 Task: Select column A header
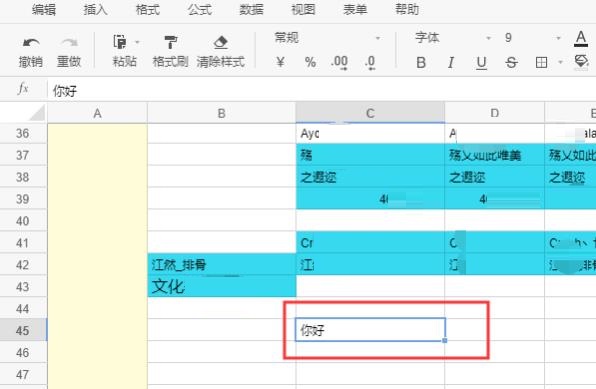pos(97,113)
